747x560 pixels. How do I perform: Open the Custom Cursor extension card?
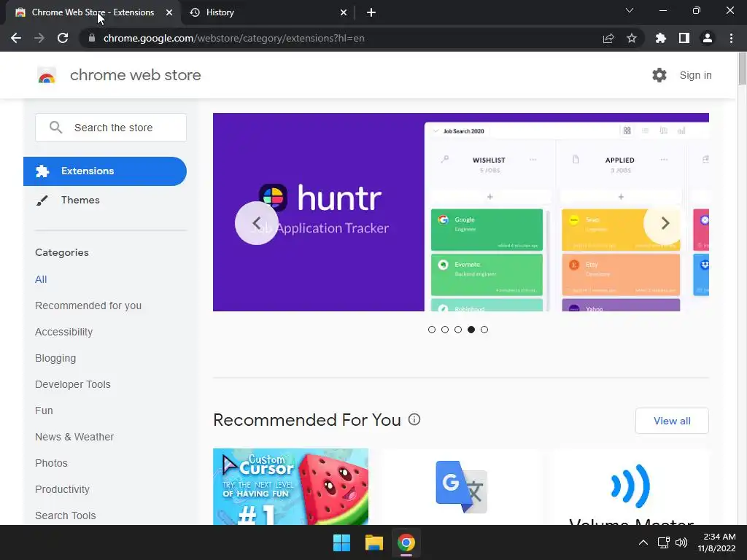pos(290,486)
